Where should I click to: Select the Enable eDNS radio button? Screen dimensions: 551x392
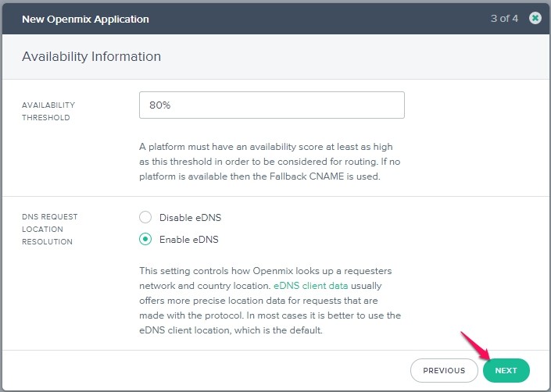145,240
